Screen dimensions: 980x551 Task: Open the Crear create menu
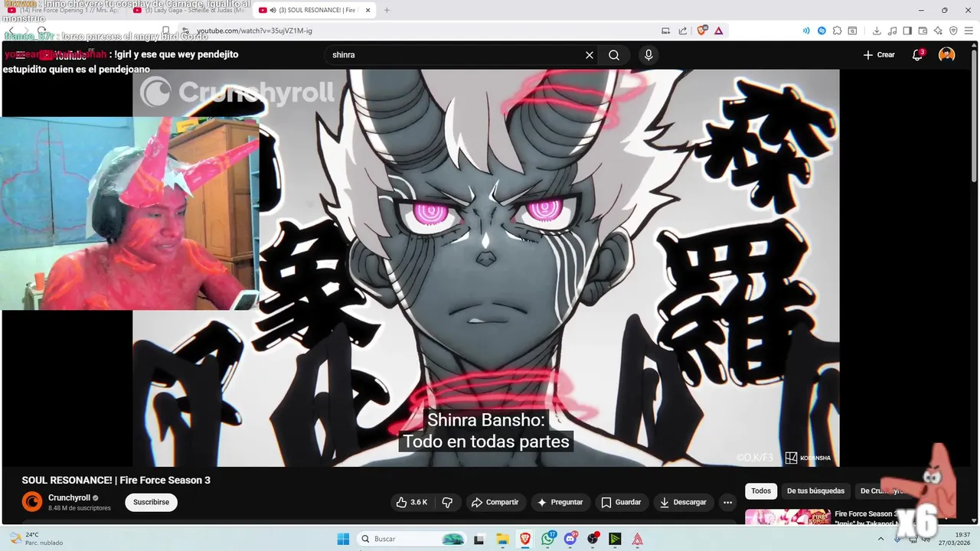point(879,55)
